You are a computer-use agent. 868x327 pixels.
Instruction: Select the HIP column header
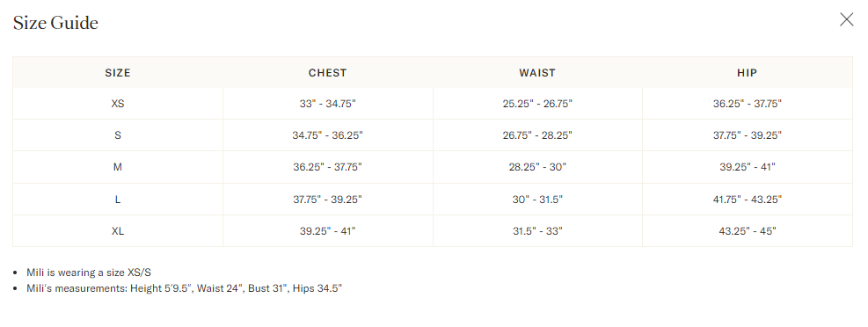pyautogui.click(x=748, y=72)
